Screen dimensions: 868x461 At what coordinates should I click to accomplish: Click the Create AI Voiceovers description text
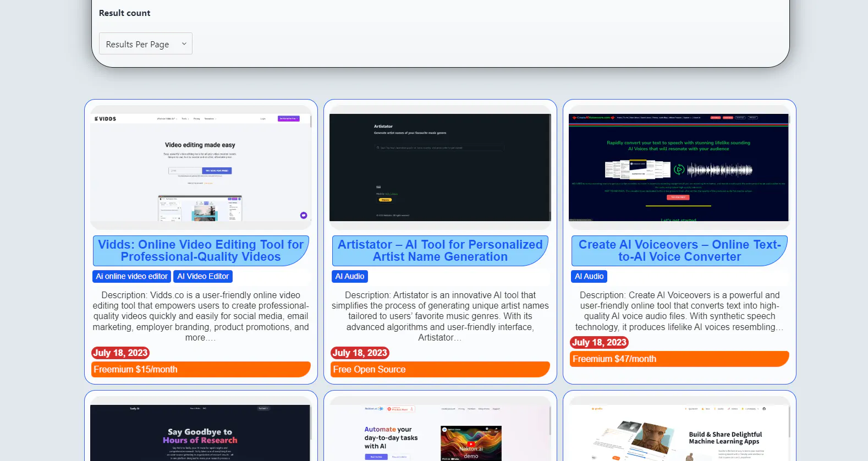[679, 311]
